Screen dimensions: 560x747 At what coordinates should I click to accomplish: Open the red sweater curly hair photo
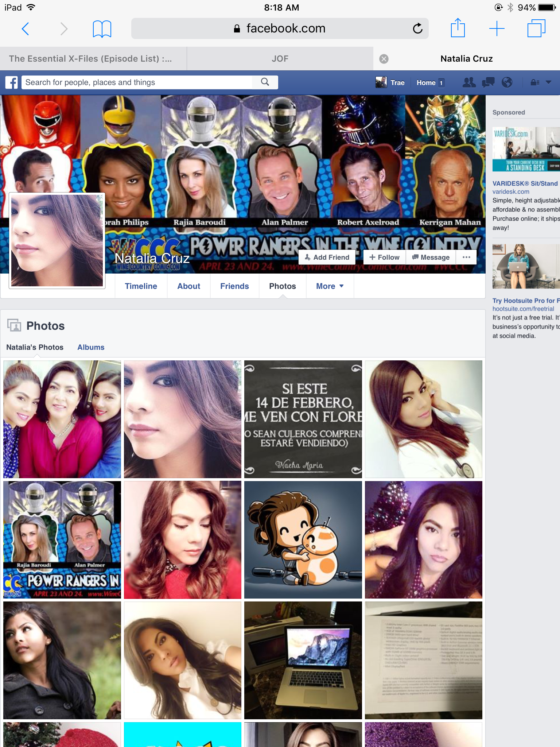(183, 540)
